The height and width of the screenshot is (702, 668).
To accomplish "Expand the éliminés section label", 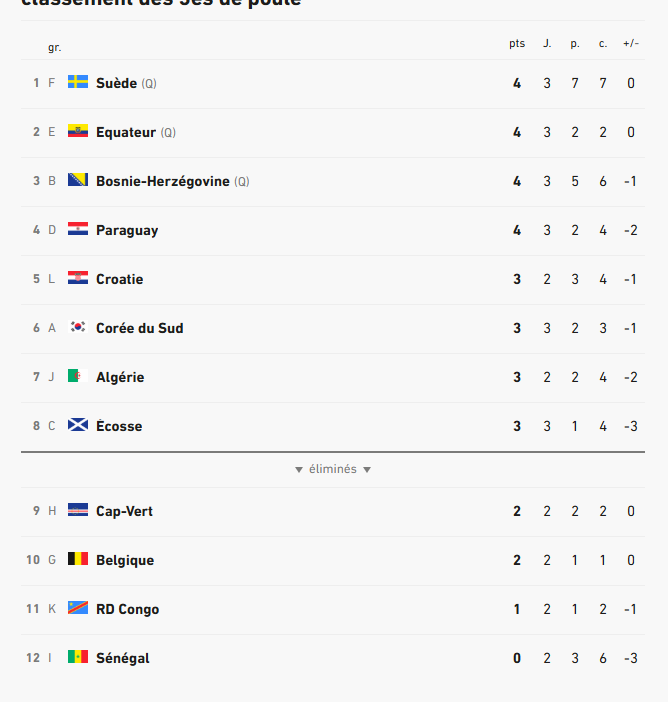I will (x=333, y=469).
